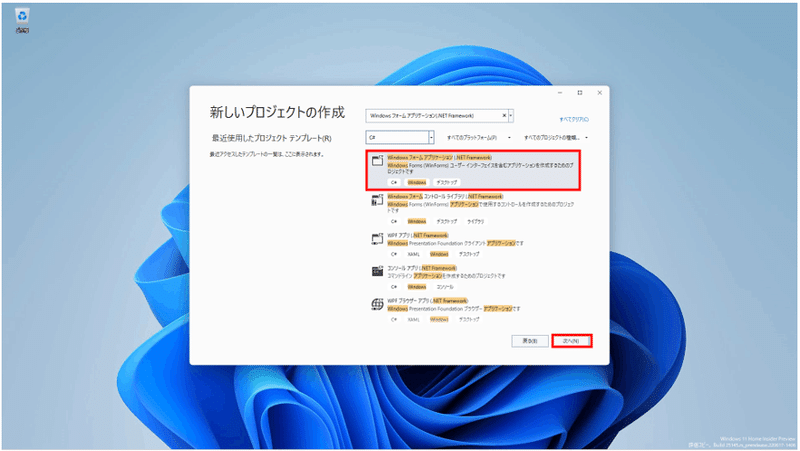This screenshot has width=800, height=451.
Task: Select Windows フォーム コントロール ライブラリ title
Action: coord(445,196)
